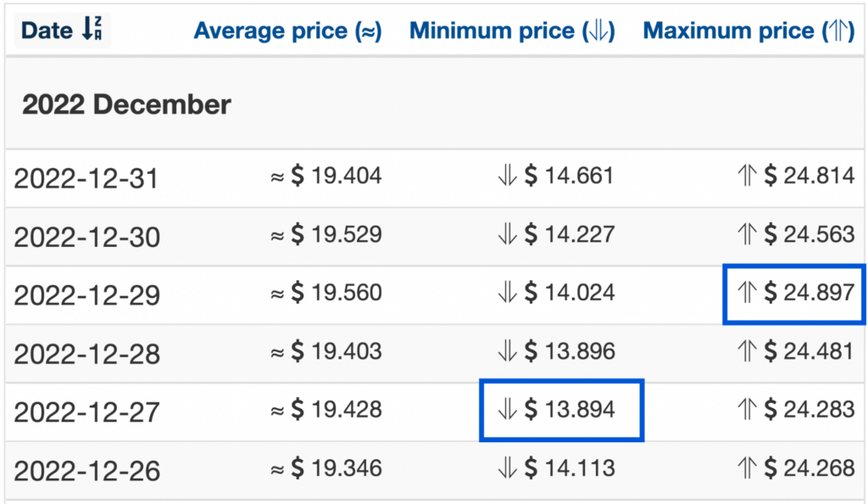Select the 2022-12-26 date cell
This screenshot has width=868, height=504.
[x=87, y=471]
